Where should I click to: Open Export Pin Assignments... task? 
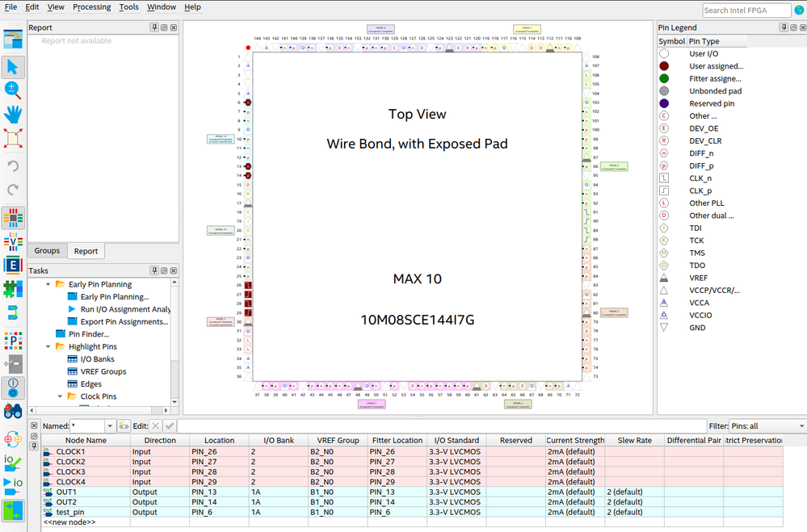tap(124, 321)
